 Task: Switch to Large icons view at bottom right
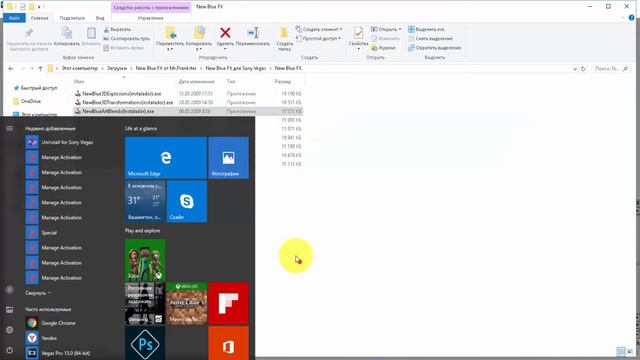[630, 351]
